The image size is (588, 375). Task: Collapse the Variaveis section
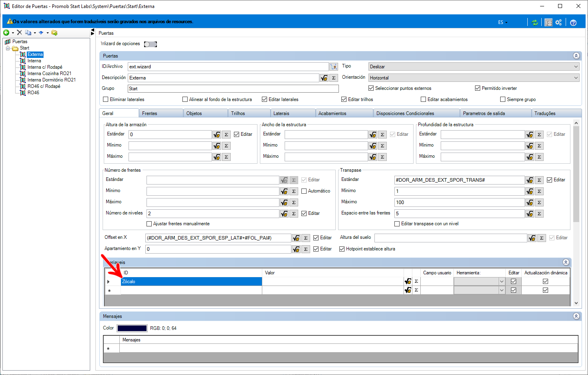(566, 262)
